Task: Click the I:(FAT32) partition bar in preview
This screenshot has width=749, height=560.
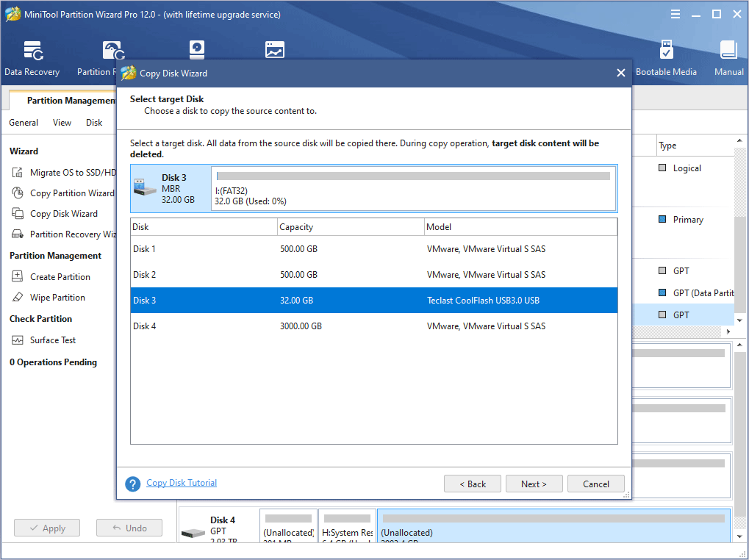Action: [x=414, y=188]
